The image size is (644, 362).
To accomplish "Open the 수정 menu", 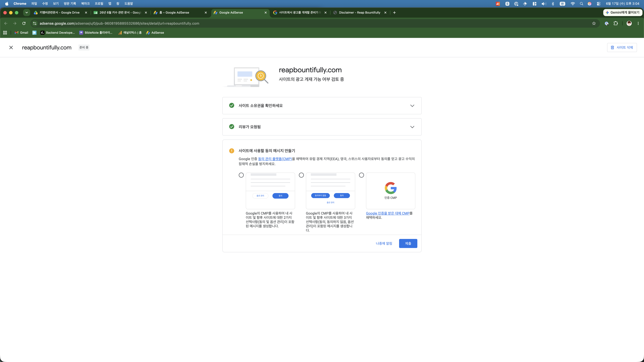I will [x=45, y=4].
